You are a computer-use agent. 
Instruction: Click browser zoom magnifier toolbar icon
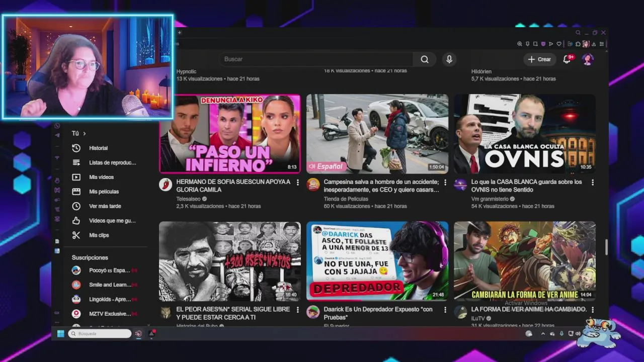tap(520, 44)
